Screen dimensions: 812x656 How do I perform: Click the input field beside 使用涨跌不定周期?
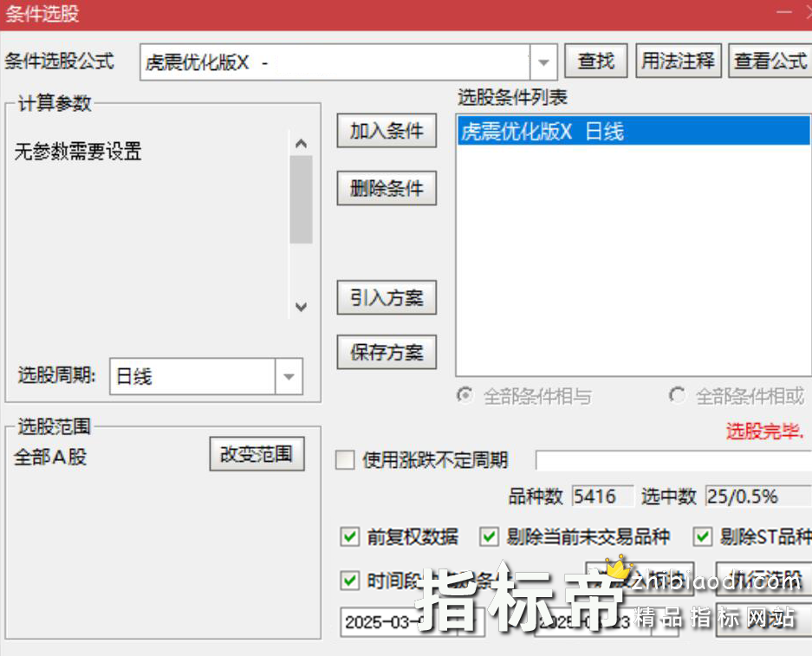(673, 460)
